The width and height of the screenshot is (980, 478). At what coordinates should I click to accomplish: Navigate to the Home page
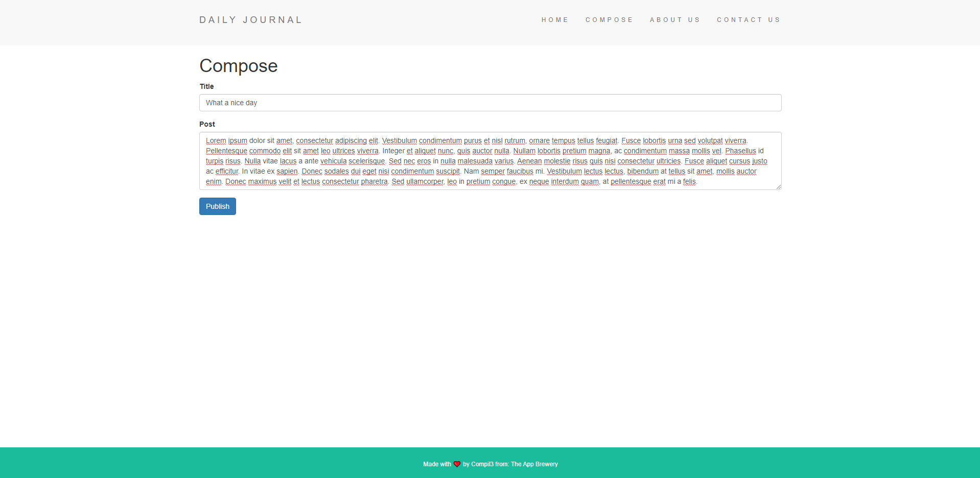(x=555, y=20)
